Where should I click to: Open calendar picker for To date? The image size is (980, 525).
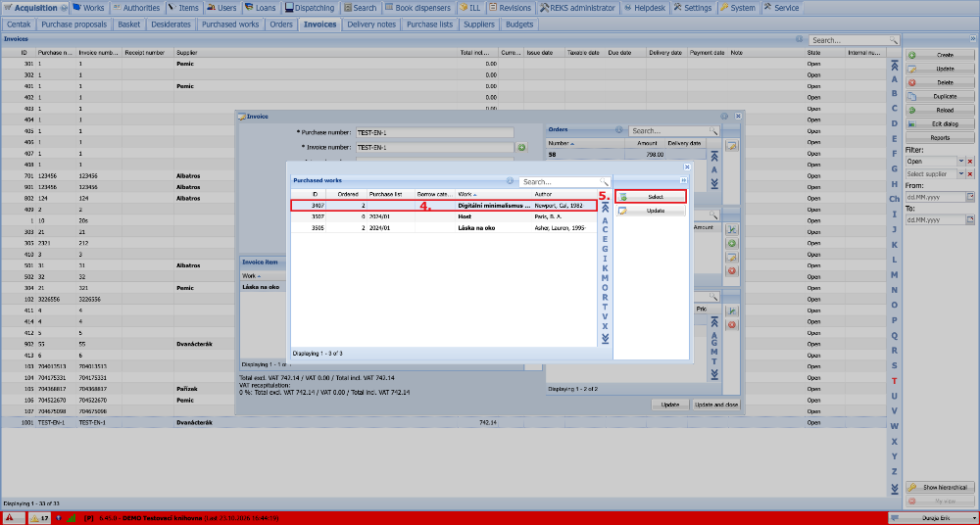[x=970, y=220]
